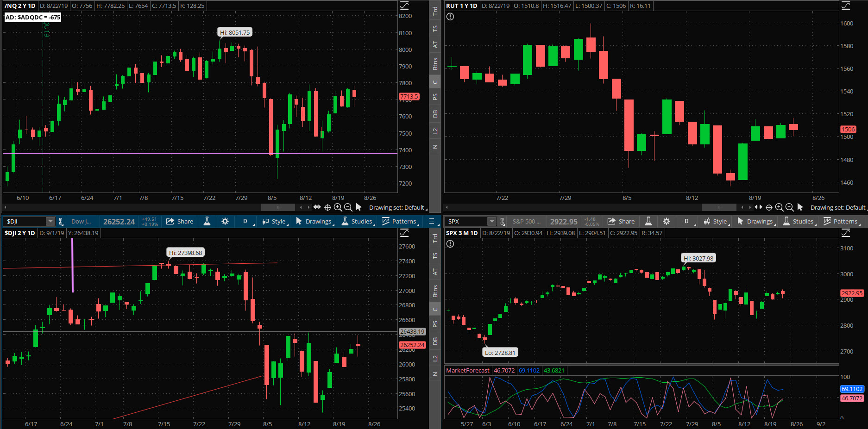Click the info alert icon on SPX chart
The height and width of the screenshot is (429, 868).
pyautogui.click(x=450, y=244)
